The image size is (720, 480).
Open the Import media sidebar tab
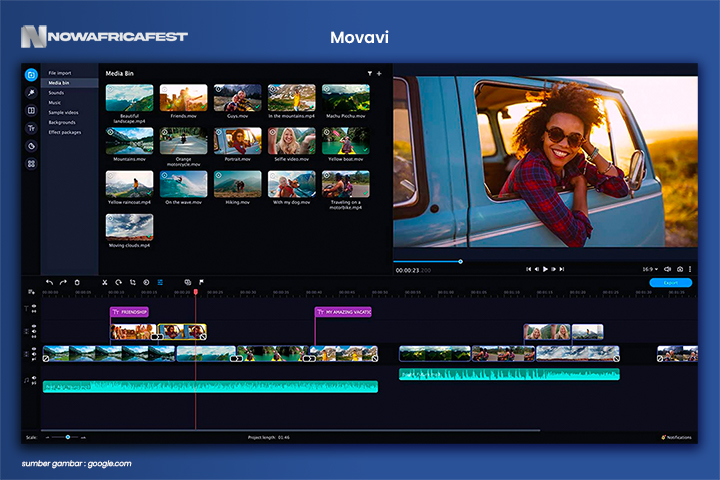(31, 74)
